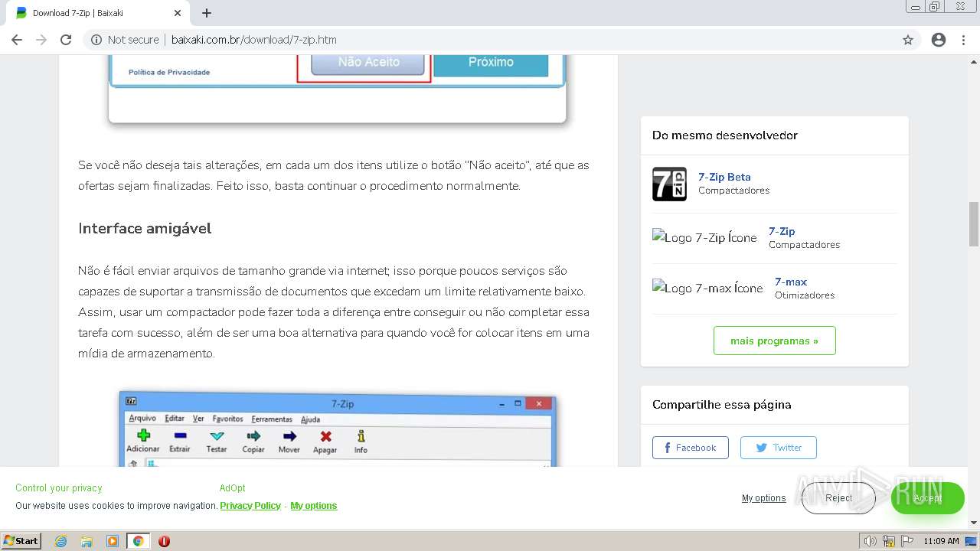Share the page on Facebook
The image size is (980, 551).
tap(691, 448)
